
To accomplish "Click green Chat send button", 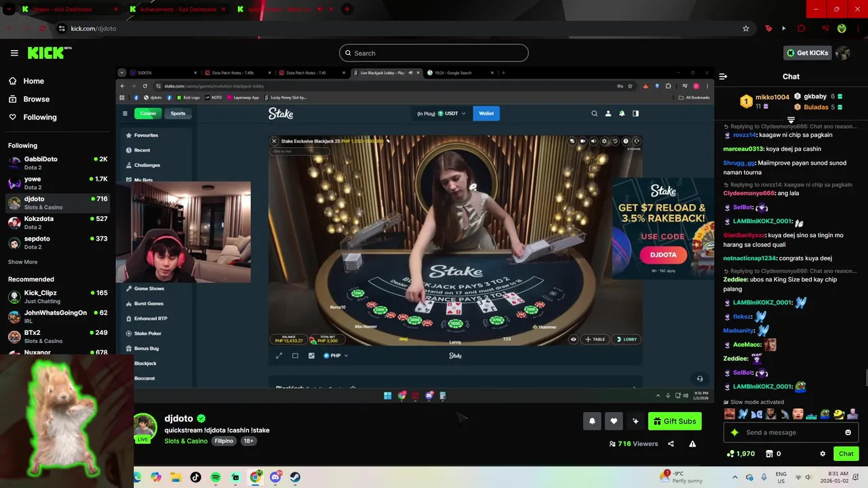I will [x=846, y=453].
